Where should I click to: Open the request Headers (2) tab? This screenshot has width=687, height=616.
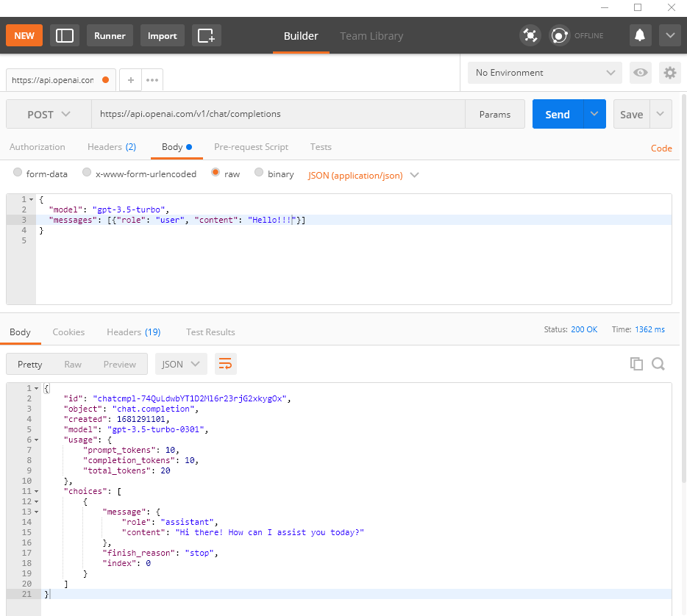[x=112, y=147]
